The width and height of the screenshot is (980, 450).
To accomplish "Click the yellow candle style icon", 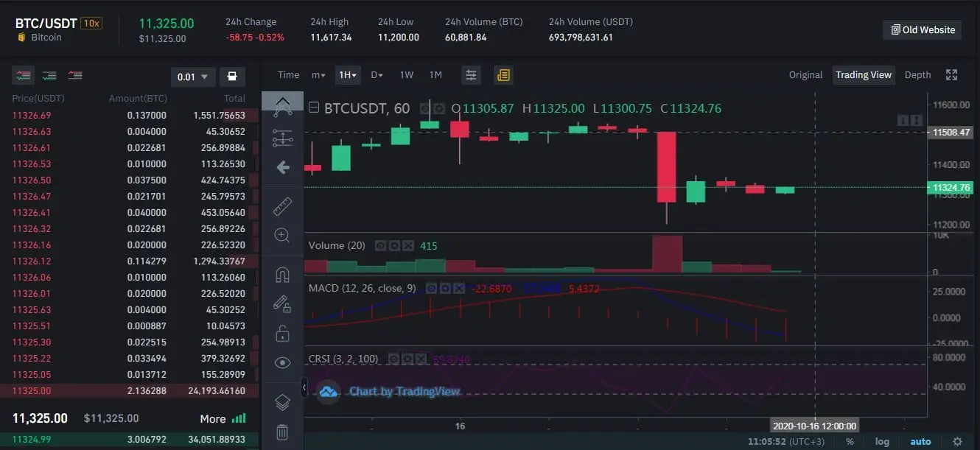I will point(504,74).
